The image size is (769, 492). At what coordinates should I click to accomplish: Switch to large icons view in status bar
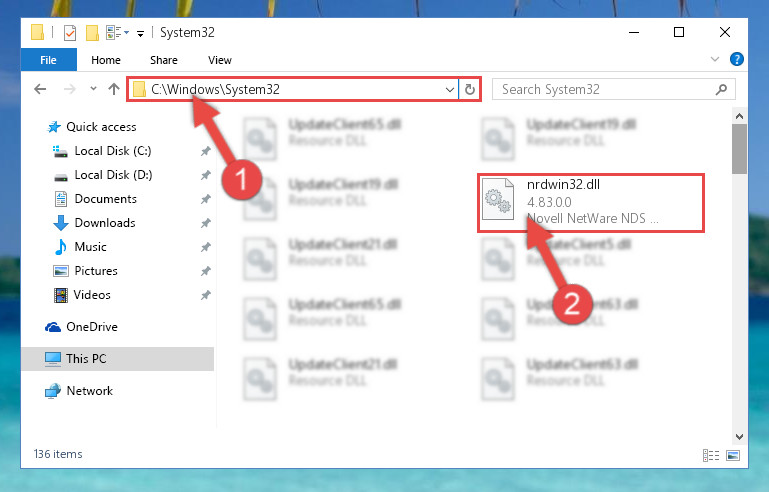pos(733,456)
